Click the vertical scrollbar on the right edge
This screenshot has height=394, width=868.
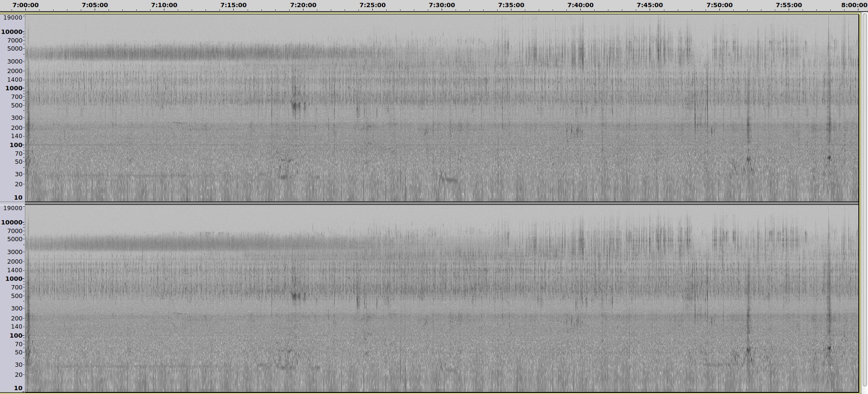click(864, 201)
